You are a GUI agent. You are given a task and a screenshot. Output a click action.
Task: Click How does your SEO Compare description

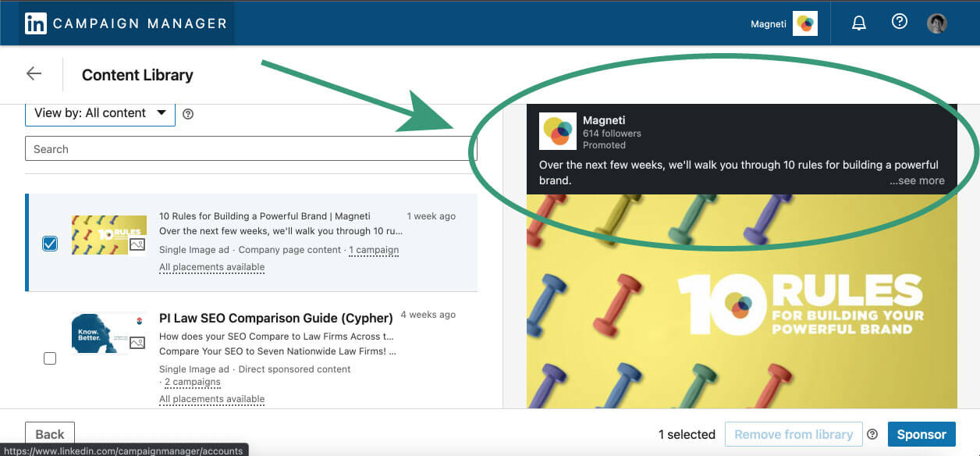276,337
